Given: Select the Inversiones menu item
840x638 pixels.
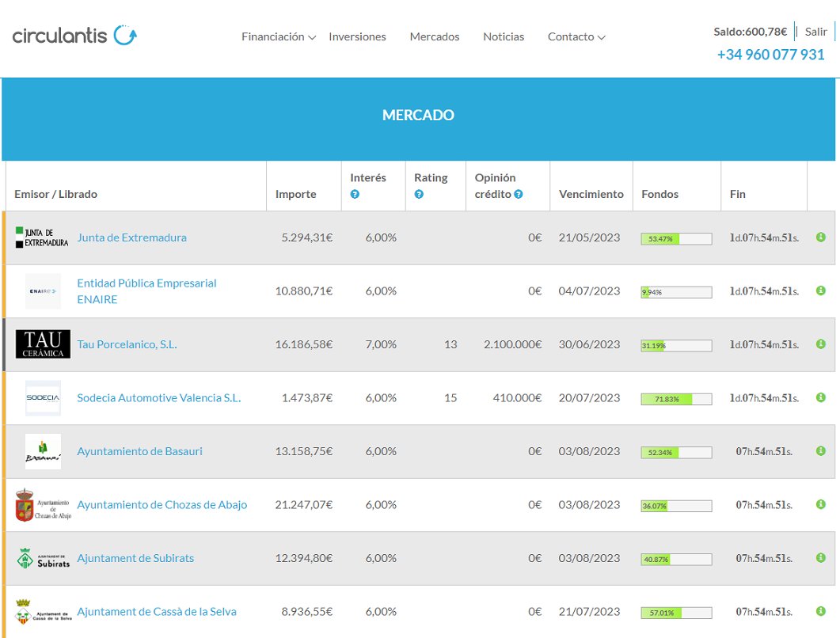Looking at the screenshot, I should (x=358, y=36).
